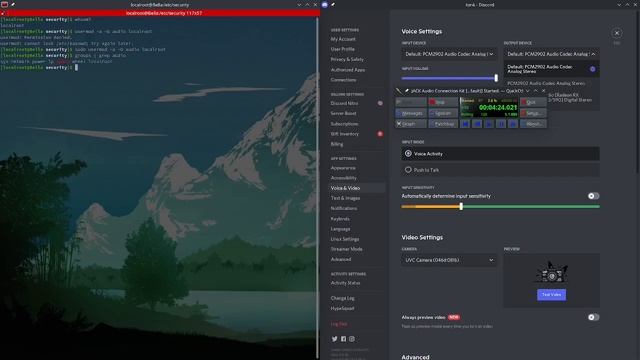
Task: Open Discord's Instagram icon link
Action: (352, 339)
